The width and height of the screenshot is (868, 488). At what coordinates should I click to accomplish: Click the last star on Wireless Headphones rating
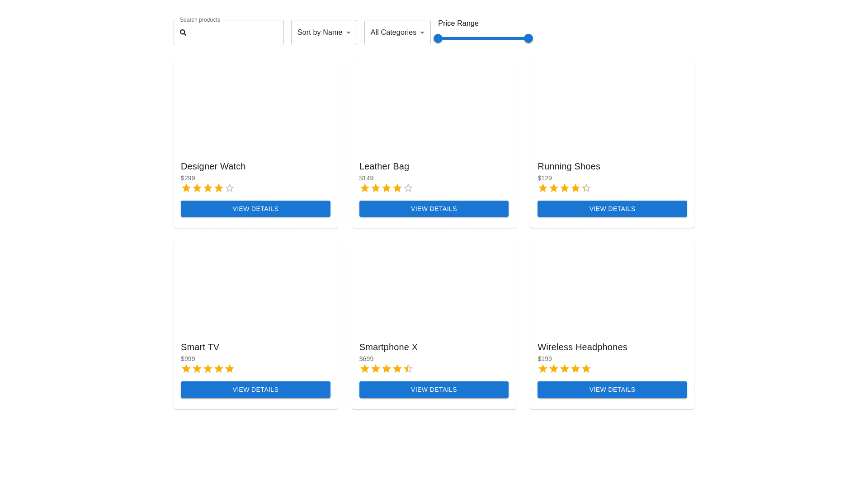[x=586, y=369]
